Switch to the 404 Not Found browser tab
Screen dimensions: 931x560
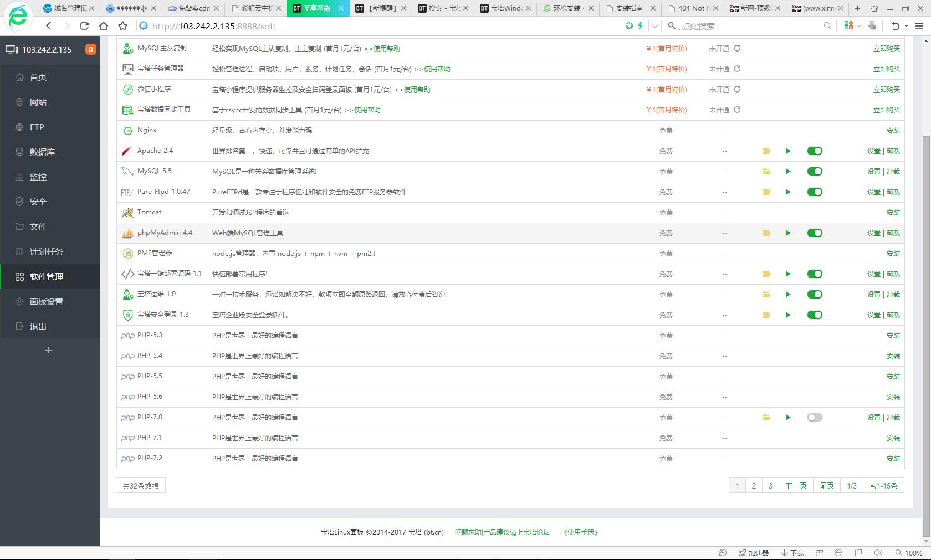693,8
